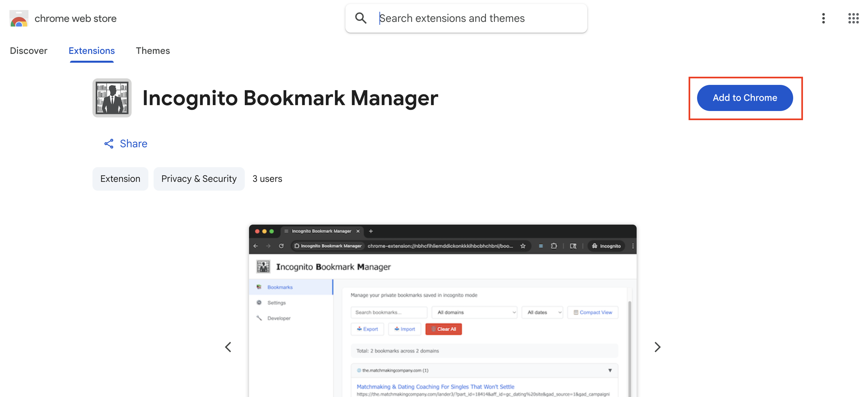Click the red Clear All button in the preview
868x397 pixels.
click(x=443, y=329)
